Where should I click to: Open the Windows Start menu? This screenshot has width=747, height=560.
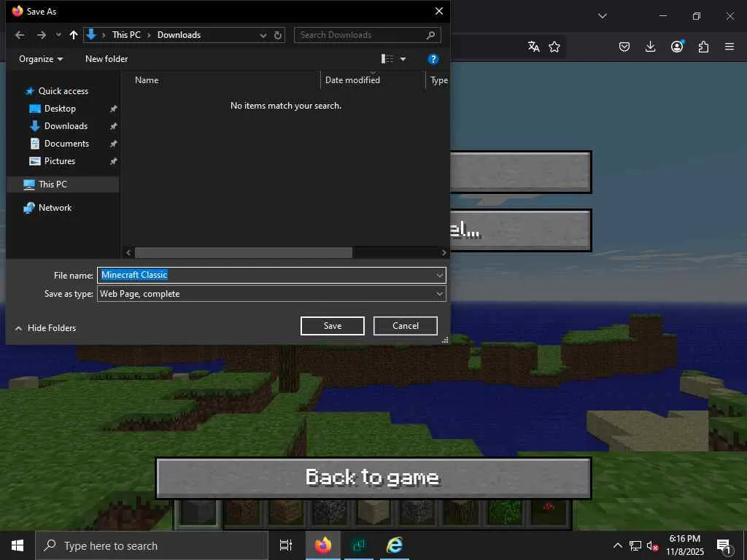(x=18, y=545)
